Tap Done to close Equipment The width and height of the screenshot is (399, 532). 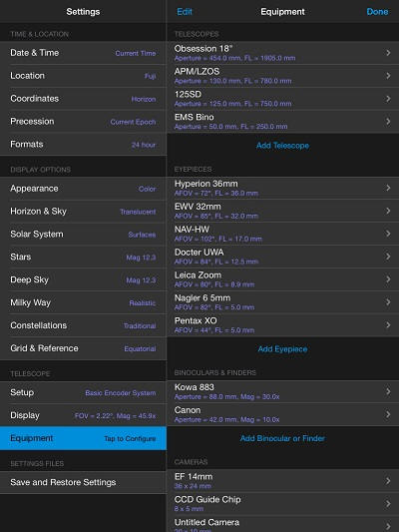(x=377, y=12)
